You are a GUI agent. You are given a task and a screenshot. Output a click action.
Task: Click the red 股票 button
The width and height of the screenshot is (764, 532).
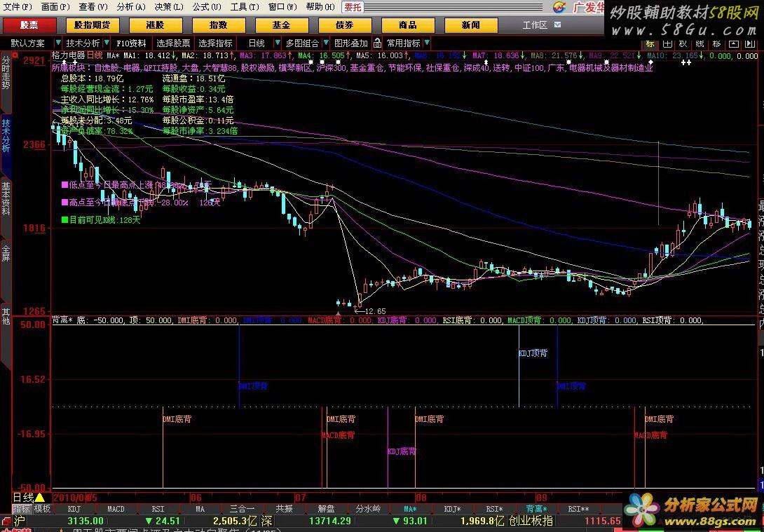pyautogui.click(x=29, y=25)
